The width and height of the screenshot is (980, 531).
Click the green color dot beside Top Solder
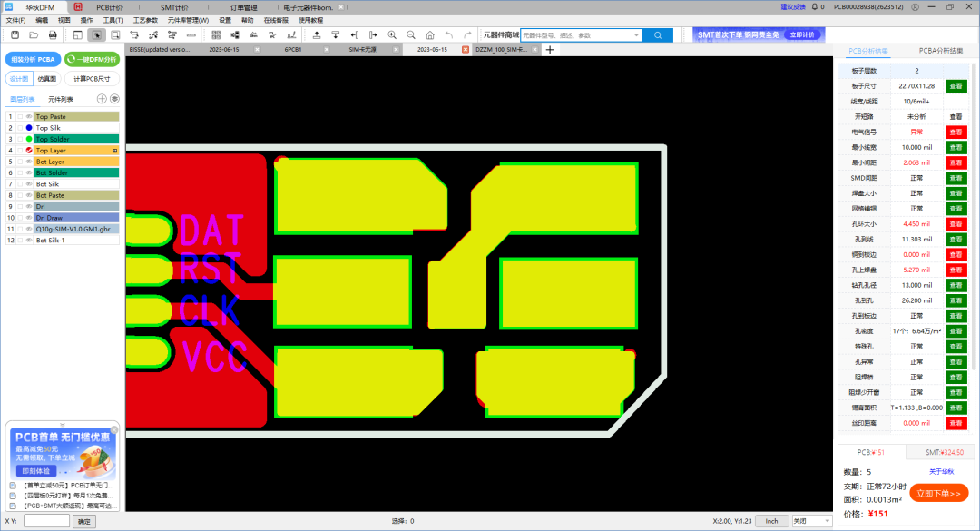(x=29, y=138)
